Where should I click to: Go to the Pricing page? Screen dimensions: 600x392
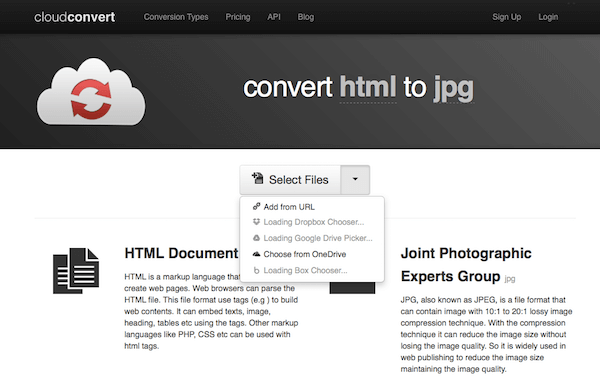238,17
